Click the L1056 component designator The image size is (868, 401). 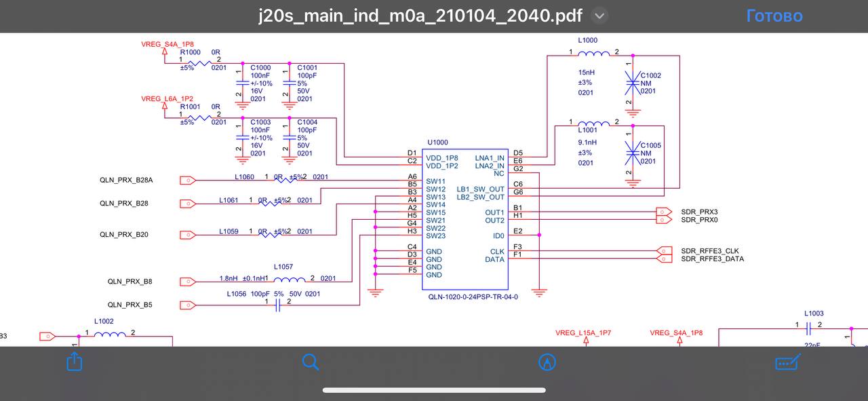pos(237,294)
